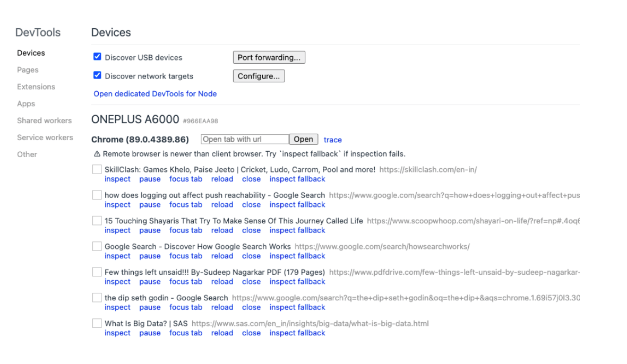Viewport: 627px width, 364px height.
Task: Select Shared workers in the sidebar
Action: [45, 120]
